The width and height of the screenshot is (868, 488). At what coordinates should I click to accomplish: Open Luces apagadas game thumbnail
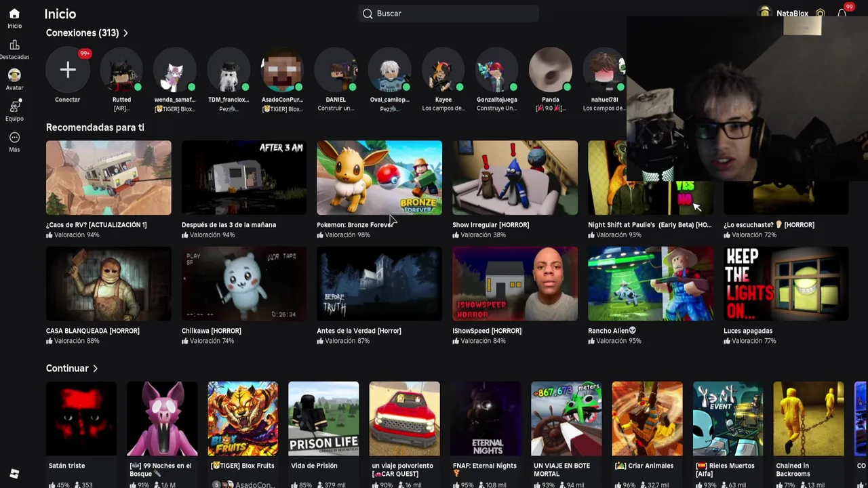[x=786, y=283]
